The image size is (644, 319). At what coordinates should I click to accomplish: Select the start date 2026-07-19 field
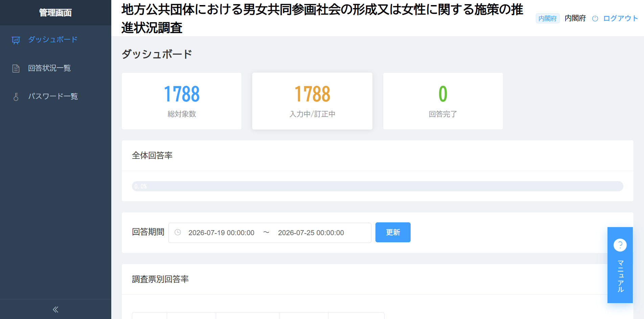221,233
